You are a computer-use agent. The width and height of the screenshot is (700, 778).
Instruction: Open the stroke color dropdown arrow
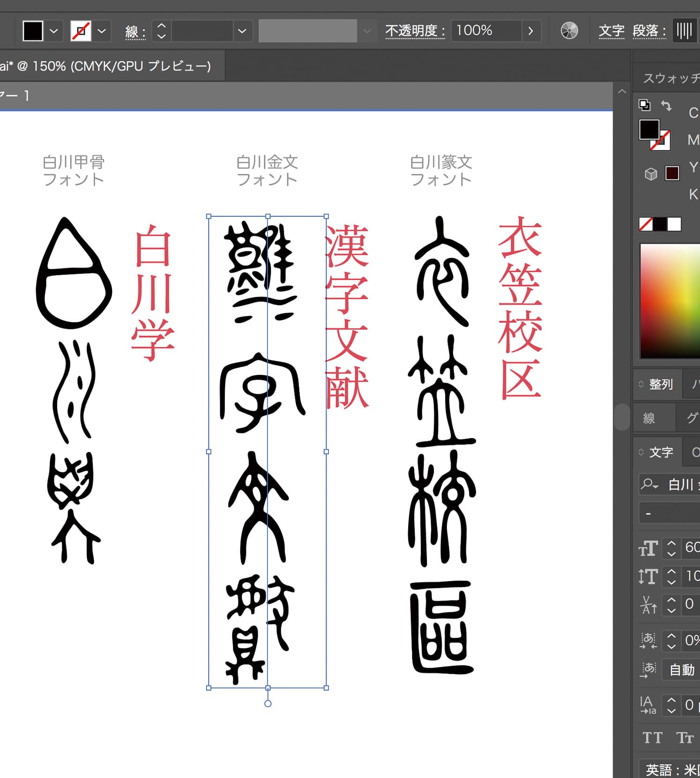[102, 31]
